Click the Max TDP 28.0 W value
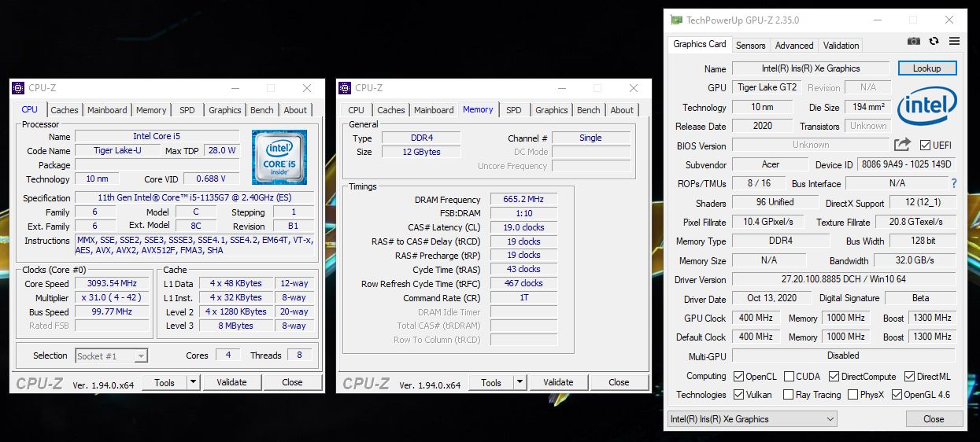 221,150
